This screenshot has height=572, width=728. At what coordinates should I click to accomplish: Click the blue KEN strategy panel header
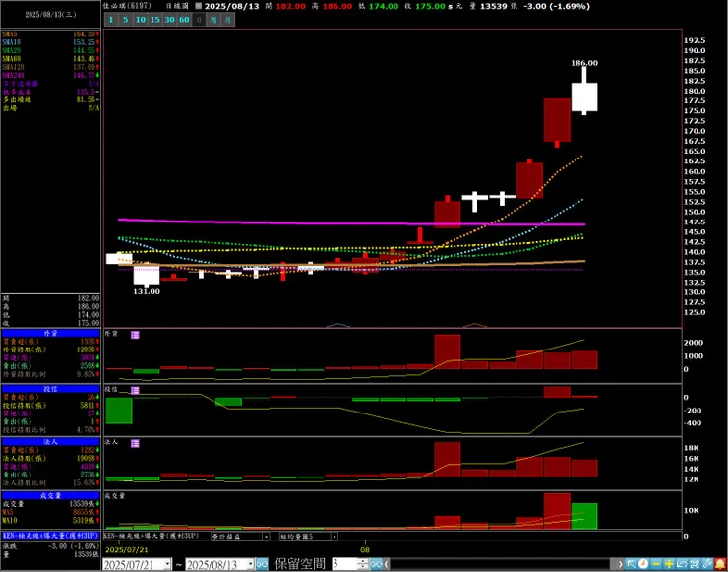(50, 536)
